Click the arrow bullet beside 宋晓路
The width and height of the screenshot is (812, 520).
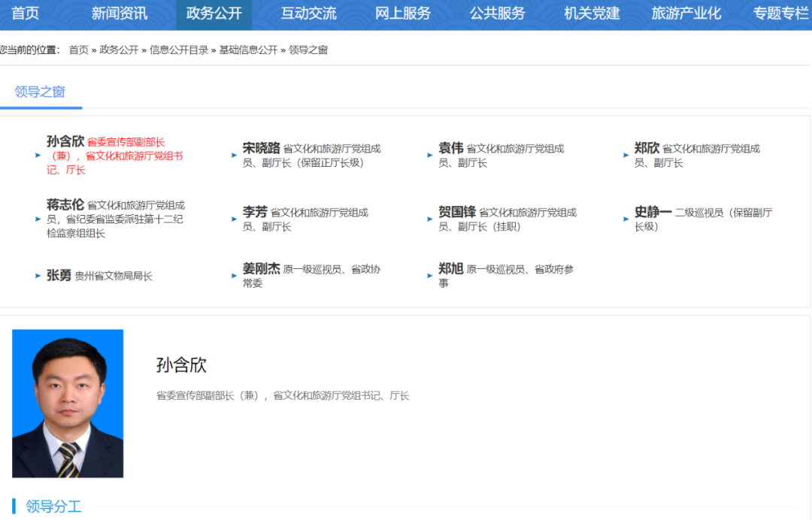coord(234,156)
